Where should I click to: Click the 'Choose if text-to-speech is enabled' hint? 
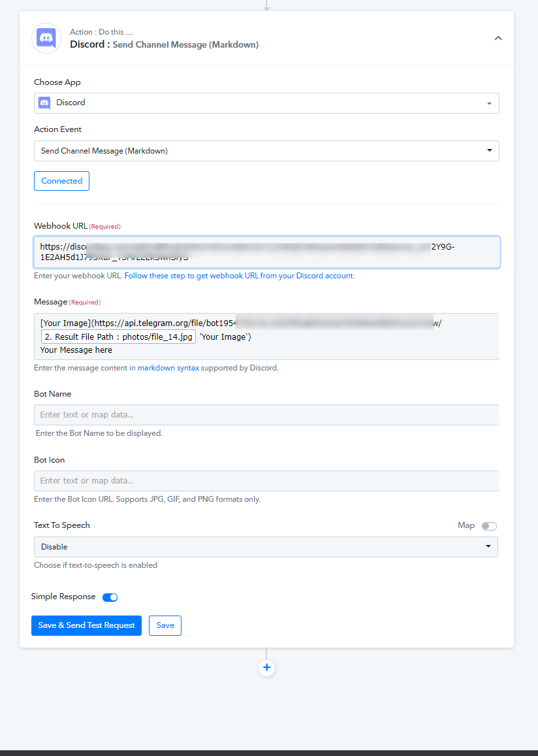[x=95, y=565]
